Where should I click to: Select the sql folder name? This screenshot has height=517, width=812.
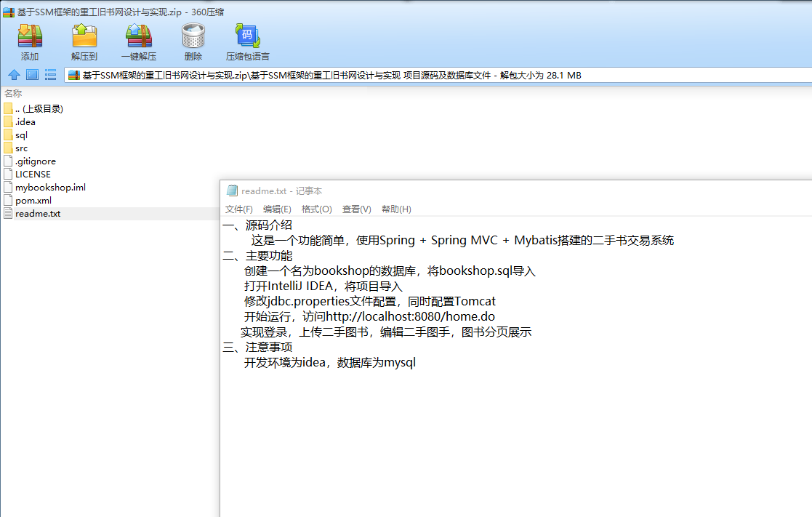21,135
